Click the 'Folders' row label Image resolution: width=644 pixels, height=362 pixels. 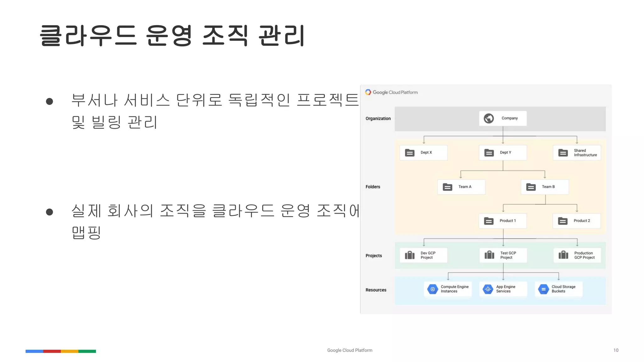coord(373,187)
